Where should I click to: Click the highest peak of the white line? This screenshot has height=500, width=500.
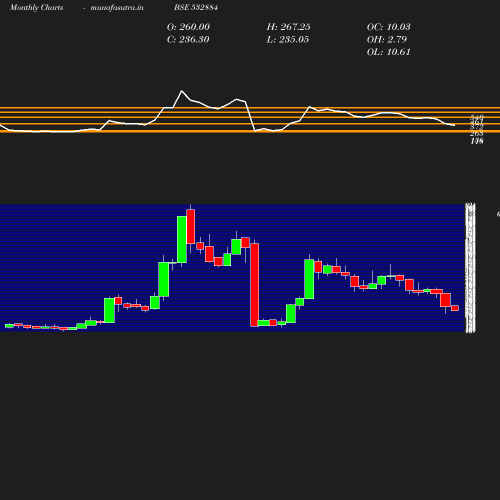point(181,91)
